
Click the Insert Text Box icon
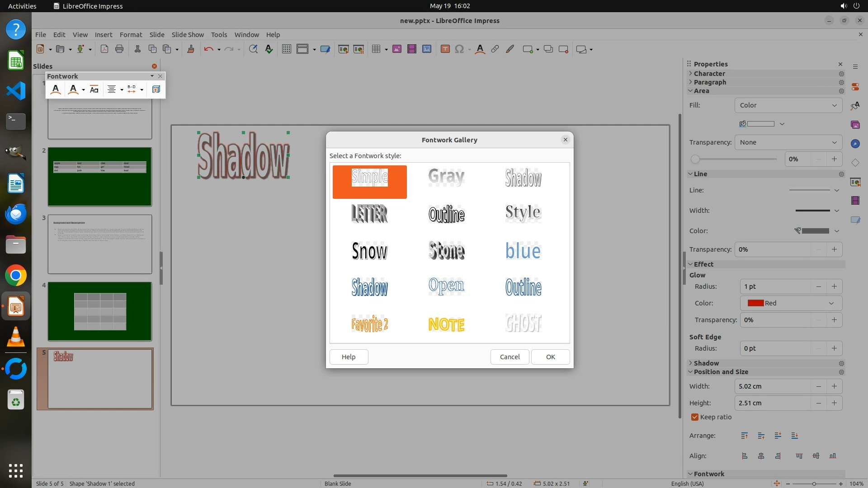(x=445, y=49)
